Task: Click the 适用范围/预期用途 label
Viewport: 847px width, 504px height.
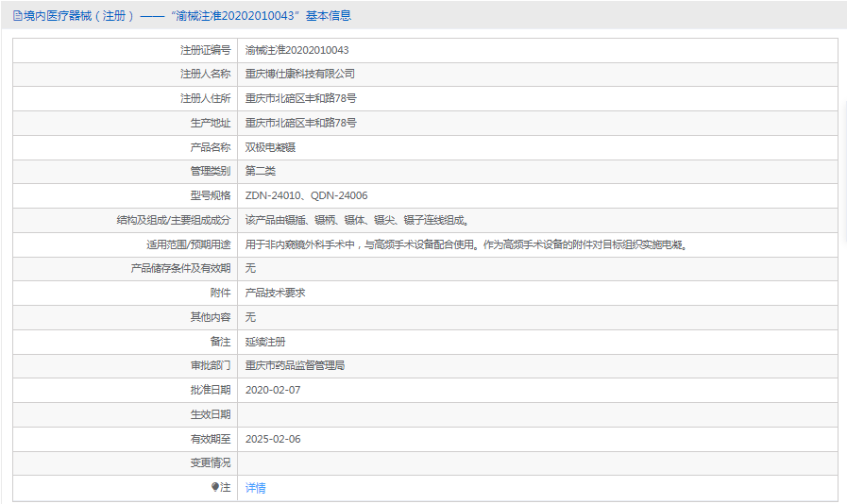Action: (188, 244)
